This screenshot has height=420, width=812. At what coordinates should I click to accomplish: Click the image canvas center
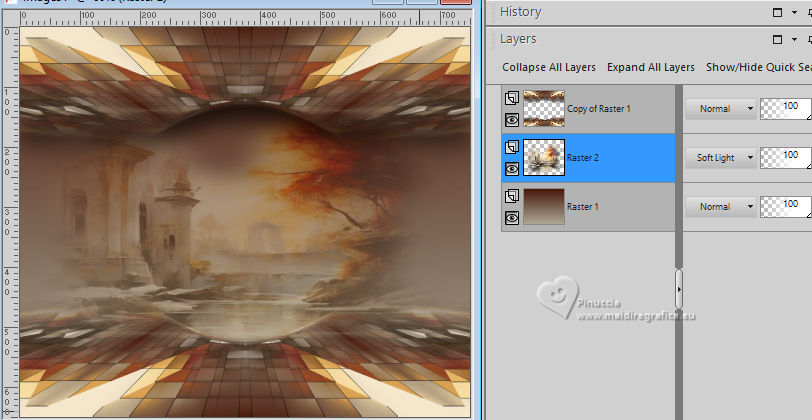point(245,222)
